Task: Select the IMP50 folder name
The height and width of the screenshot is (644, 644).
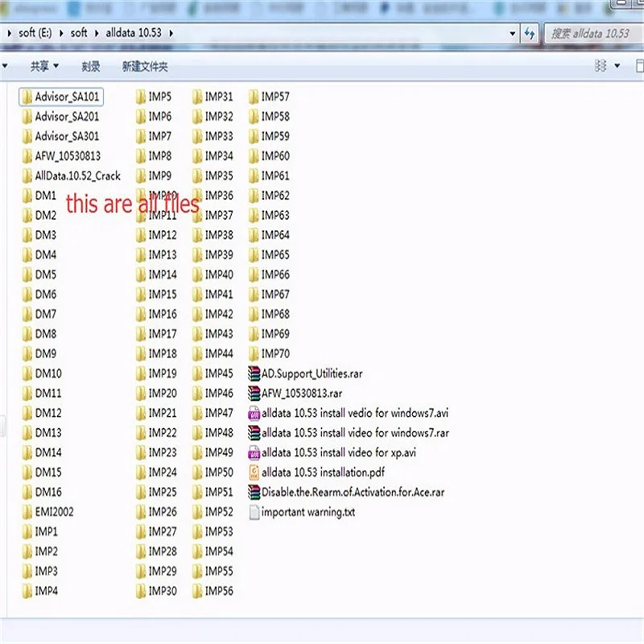Action: pyautogui.click(x=219, y=473)
